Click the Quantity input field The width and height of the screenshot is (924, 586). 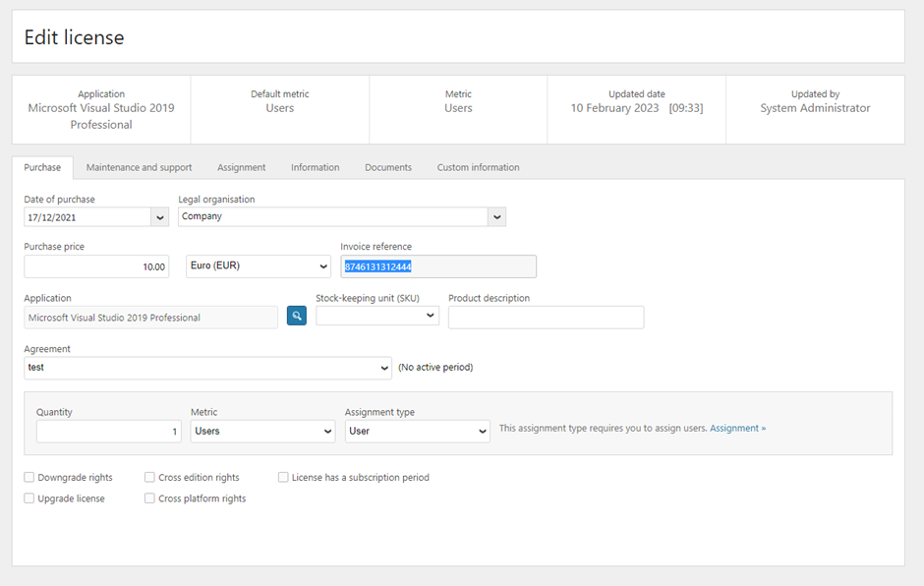click(109, 431)
